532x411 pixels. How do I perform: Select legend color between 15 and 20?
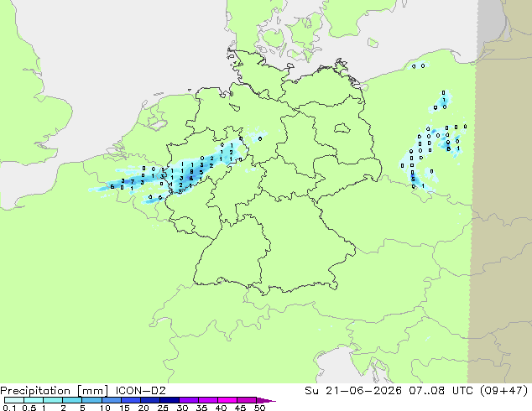[131, 400]
